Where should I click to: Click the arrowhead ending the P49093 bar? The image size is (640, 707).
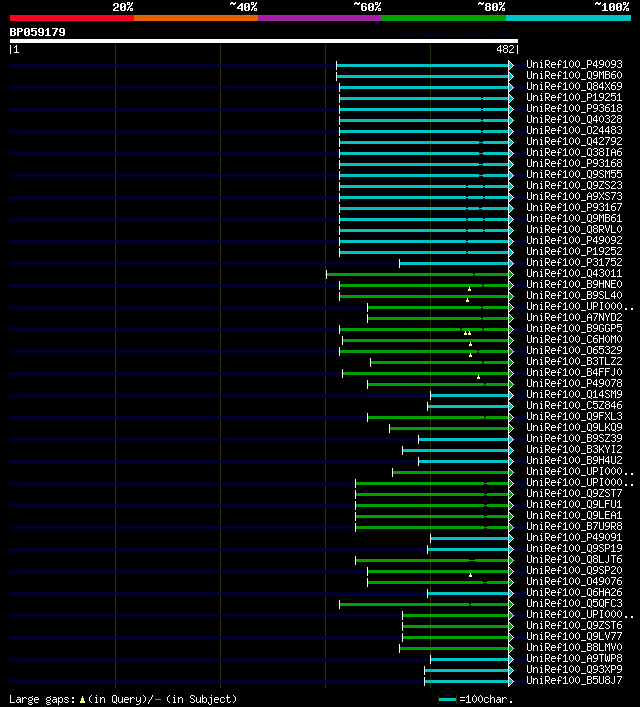511,65
